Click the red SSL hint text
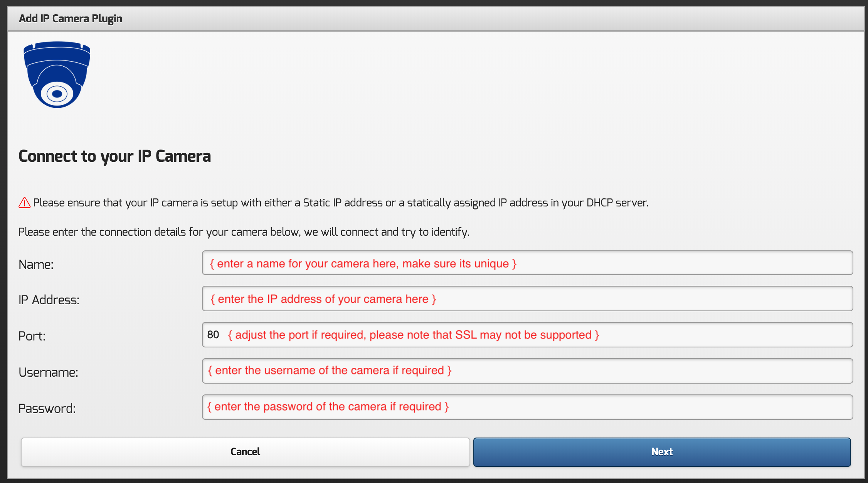The height and width of the screenshot is (483, 868). click(413, 335)
